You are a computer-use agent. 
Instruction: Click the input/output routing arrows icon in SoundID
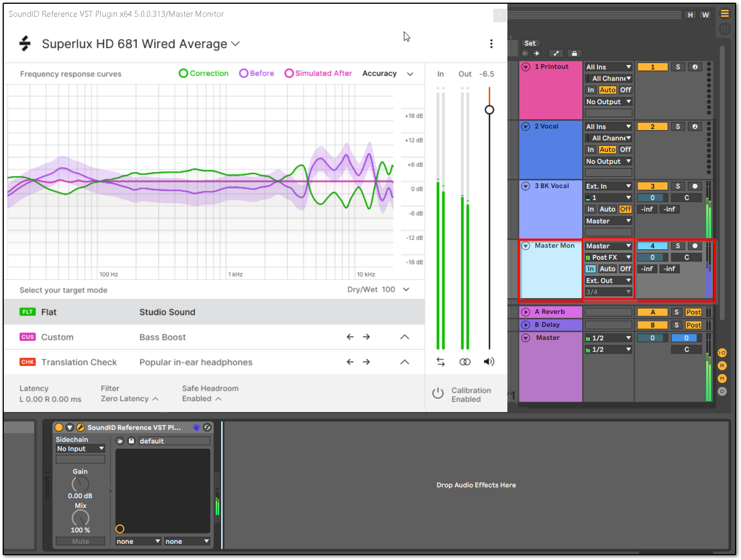[441, 362]
